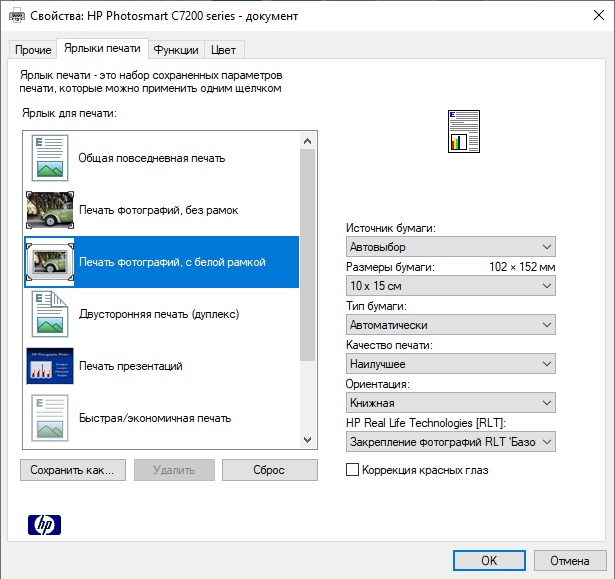
Task: Click the fast/economical printing icon
Action: [50, 418]
